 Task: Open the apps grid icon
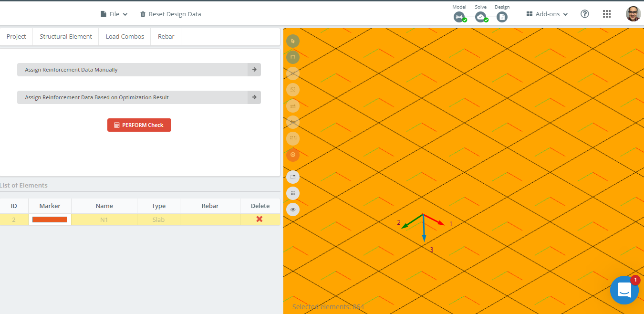point(607,14)
